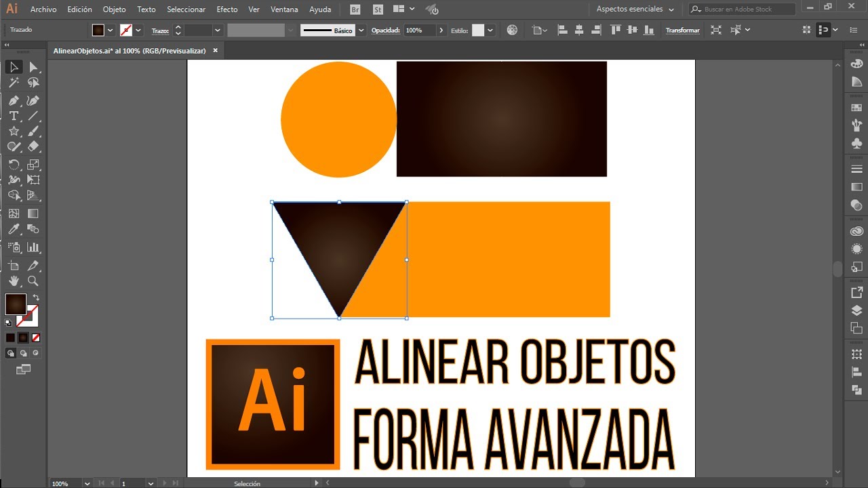Viewport: 868px width, 488px height.
Task: Open the Objeto menu
Action: (x=114, y=9)
